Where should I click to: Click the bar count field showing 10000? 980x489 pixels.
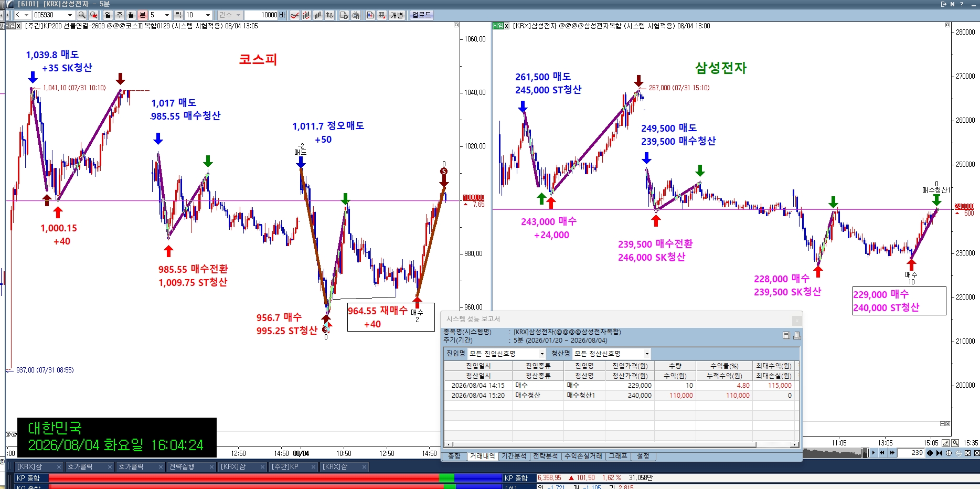(262, 15)
